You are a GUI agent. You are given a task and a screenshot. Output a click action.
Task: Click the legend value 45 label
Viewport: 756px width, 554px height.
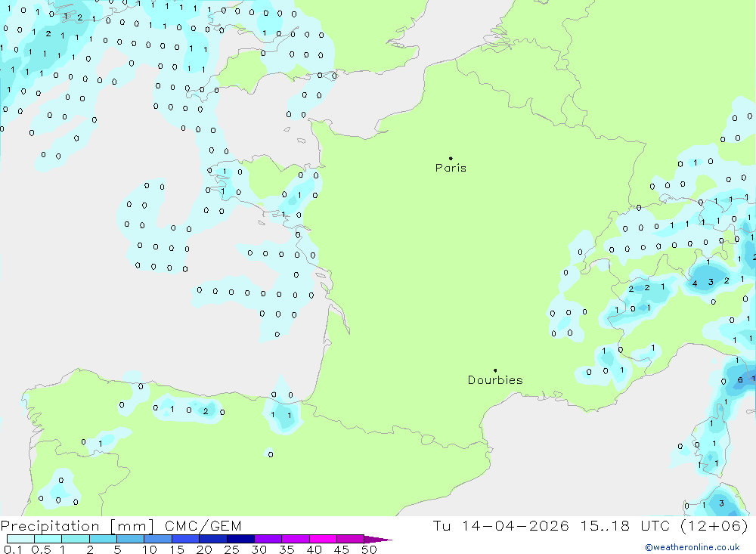(x=342, y=549)
